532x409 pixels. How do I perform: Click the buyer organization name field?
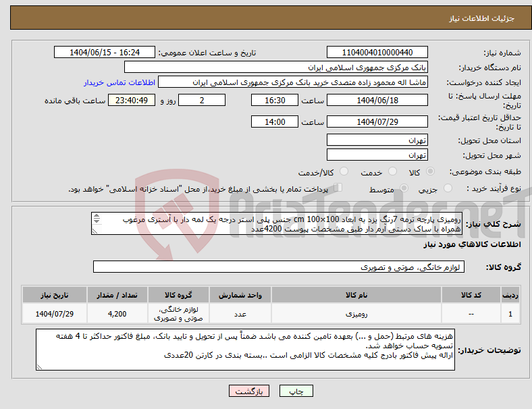coord(276,67)
